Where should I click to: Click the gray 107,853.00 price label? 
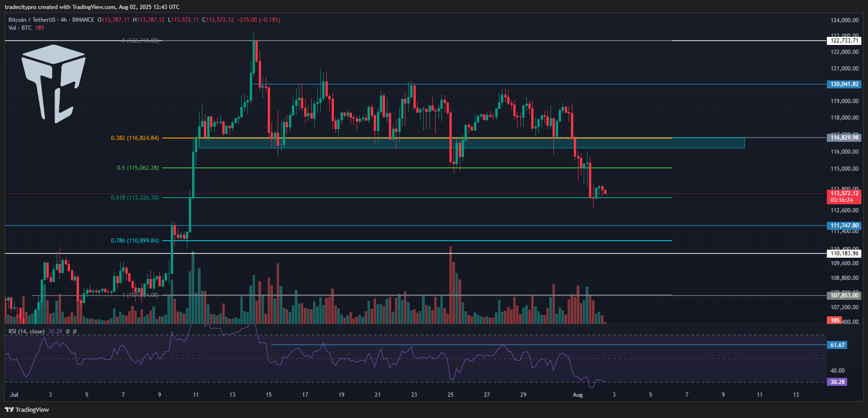(x=844, y=296)
